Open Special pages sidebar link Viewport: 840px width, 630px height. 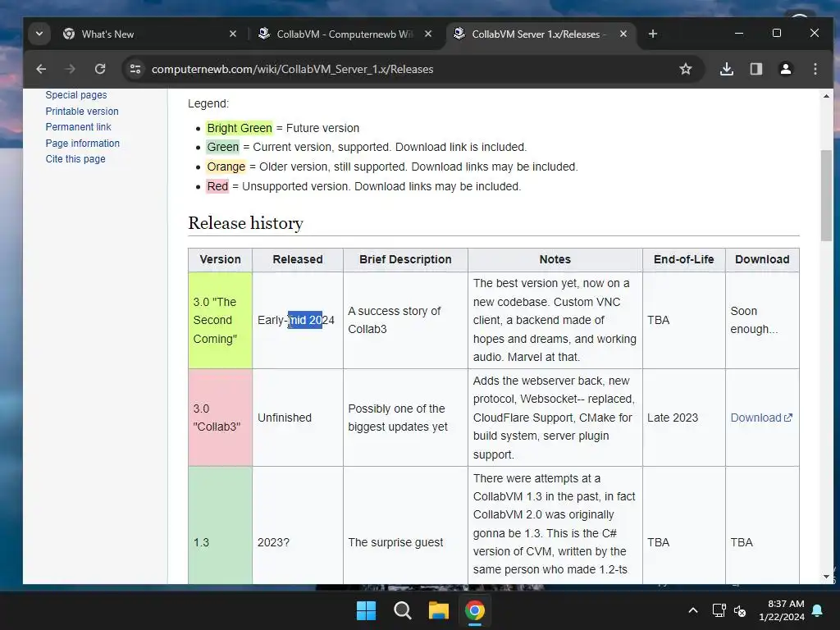pyautogui.click(x=76, y=95)
